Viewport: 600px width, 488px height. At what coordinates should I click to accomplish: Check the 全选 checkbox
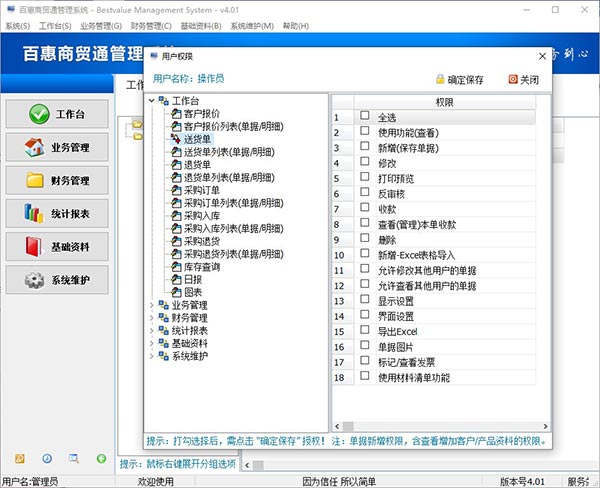365,115
